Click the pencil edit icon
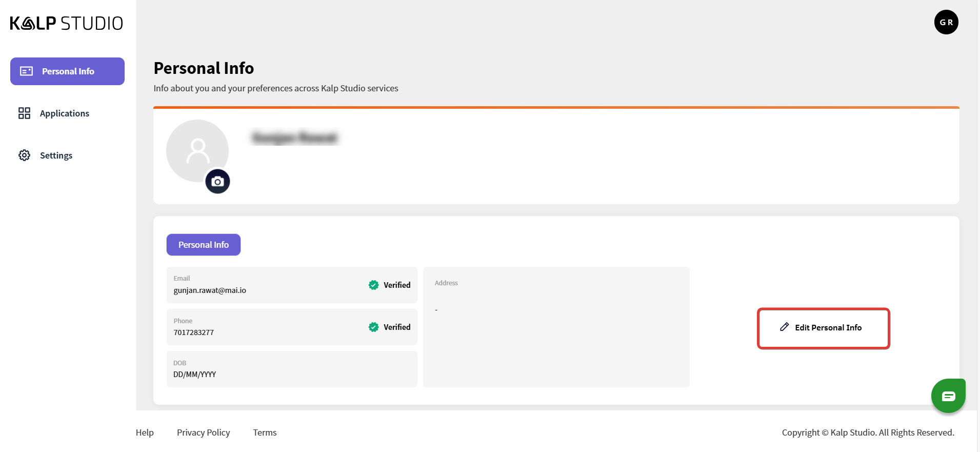Image resolution: width=980 pixels, height=452 pixels. (x=784, y=327)
